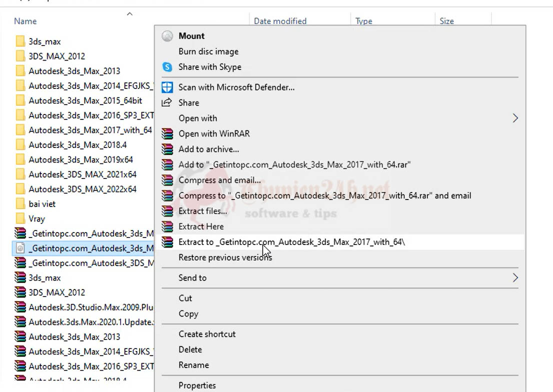Click the Share arrow icon in the menu
553x392 pixels.
(167, 102)
